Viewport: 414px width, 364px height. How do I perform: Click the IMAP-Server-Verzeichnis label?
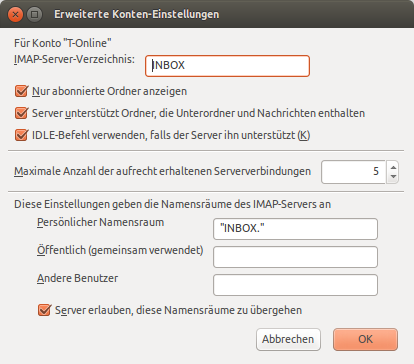pyautogui.click(x=74, y=59)
